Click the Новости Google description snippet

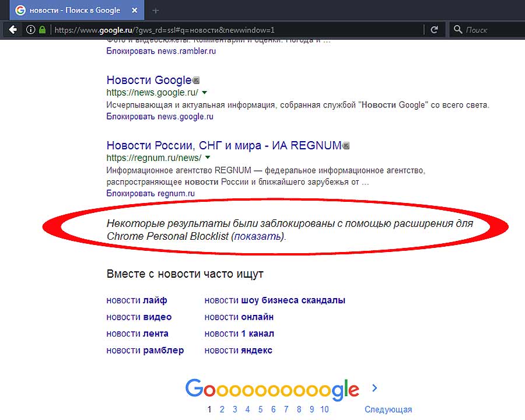(x=298, y=105)
